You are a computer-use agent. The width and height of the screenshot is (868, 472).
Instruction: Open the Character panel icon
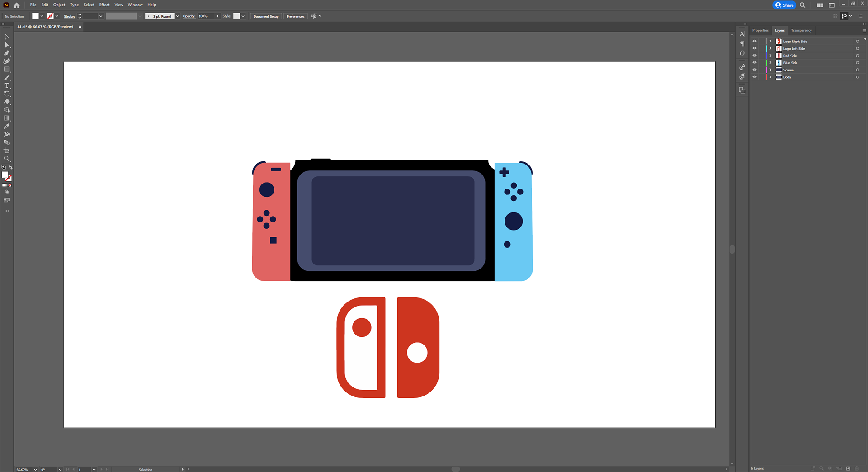(742, 34)
